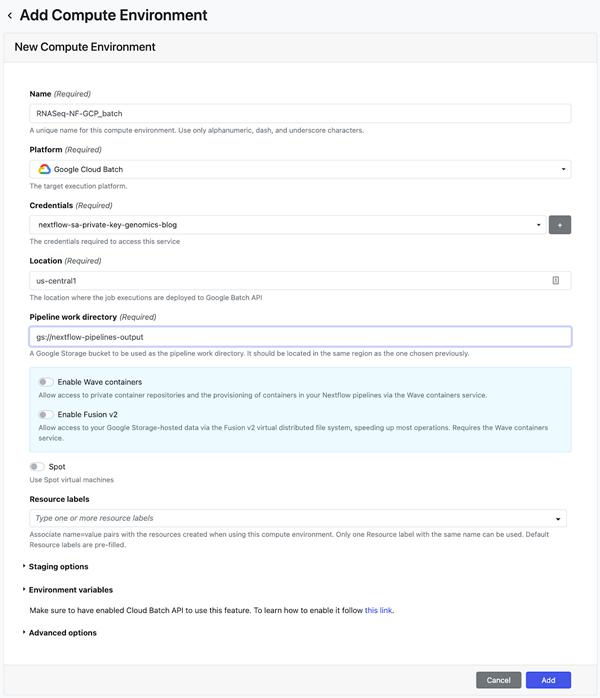Image resolution: width=600 pixels, height=698 pixels.
Task: Click the Pipeline work directory field
Action: click(x=300, y=337)
